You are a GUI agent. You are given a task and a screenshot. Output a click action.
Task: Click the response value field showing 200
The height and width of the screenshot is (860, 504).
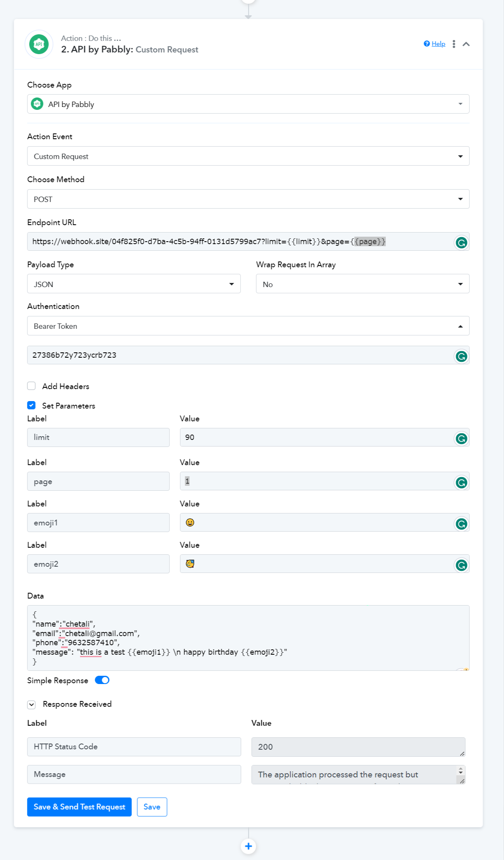click(358, 747)
